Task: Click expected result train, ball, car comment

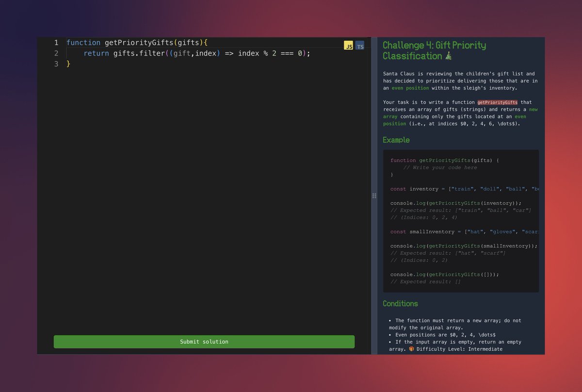Action: click(461, 210)
